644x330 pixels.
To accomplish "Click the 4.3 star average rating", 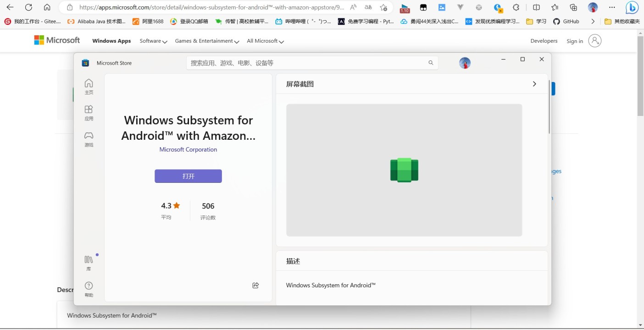I will coord(171,206).
